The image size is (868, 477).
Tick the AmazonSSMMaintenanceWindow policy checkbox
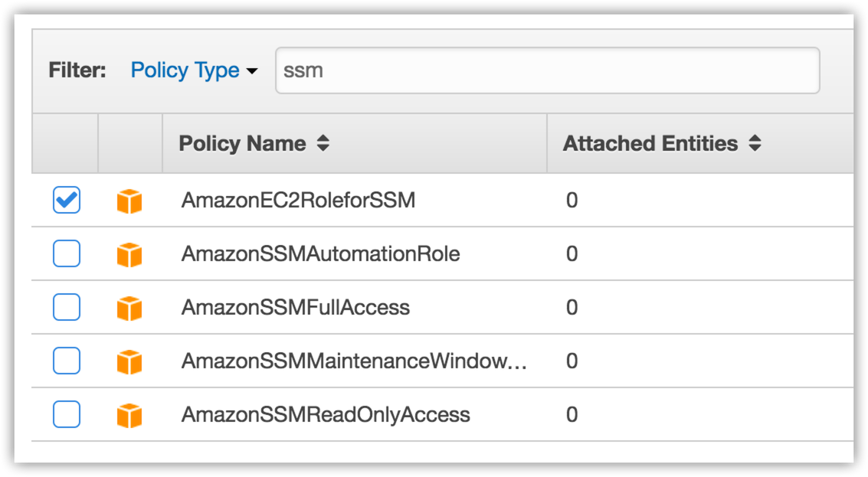coord(67,361)
